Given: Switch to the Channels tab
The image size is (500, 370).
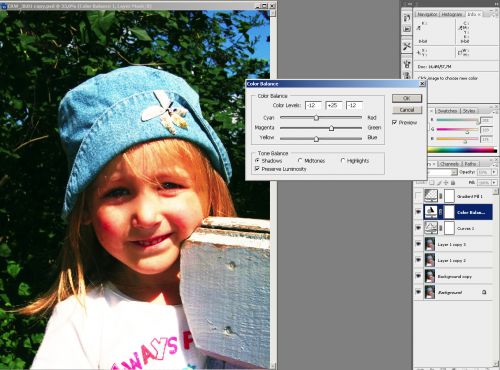Looking at the screenshot, I should click(x=449, y=164).
